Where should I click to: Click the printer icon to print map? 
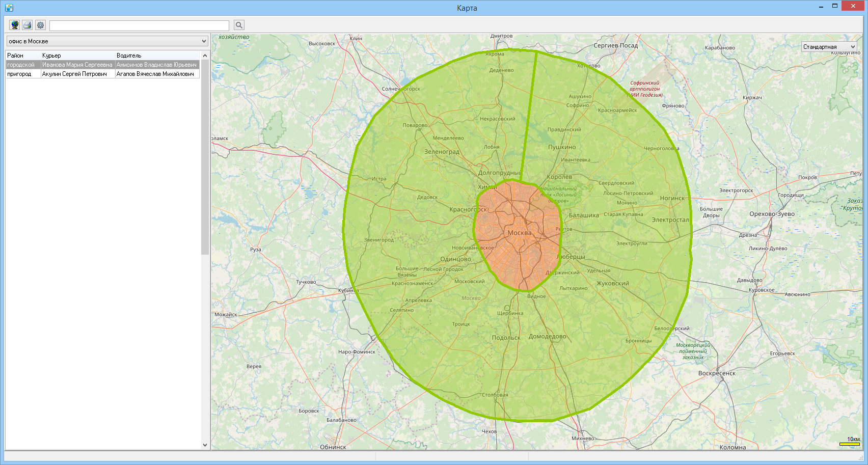coord(28,25)
